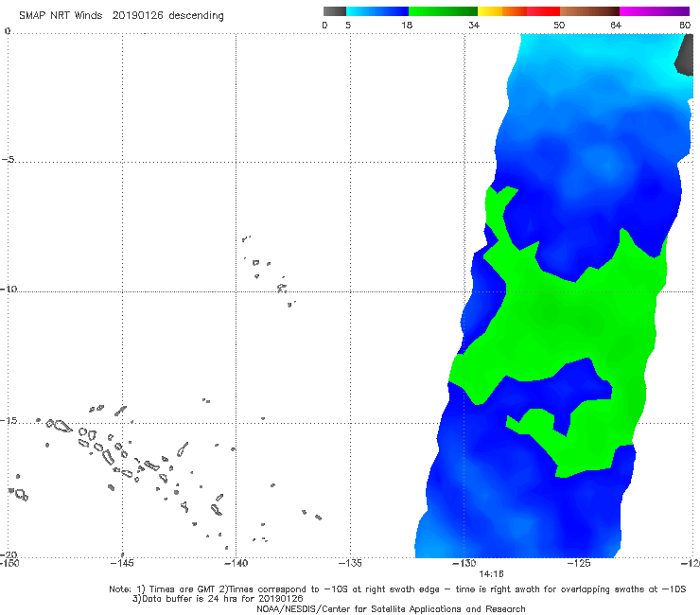Image resolution: width=700 pixels, height=615 pixels.
Task: Click the color bar label '18'
Action: [407, 25]
